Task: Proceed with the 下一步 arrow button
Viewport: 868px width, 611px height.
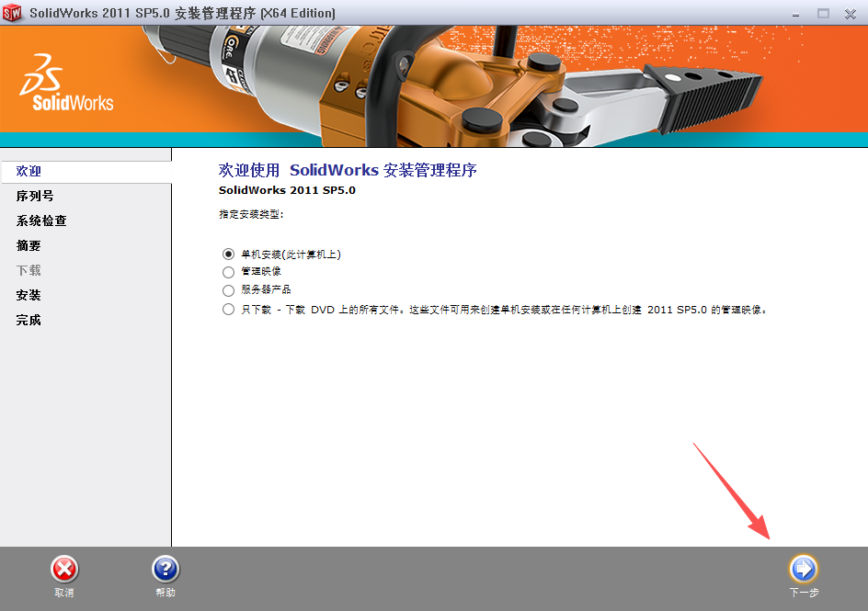Action: click(x=804, y=570)
